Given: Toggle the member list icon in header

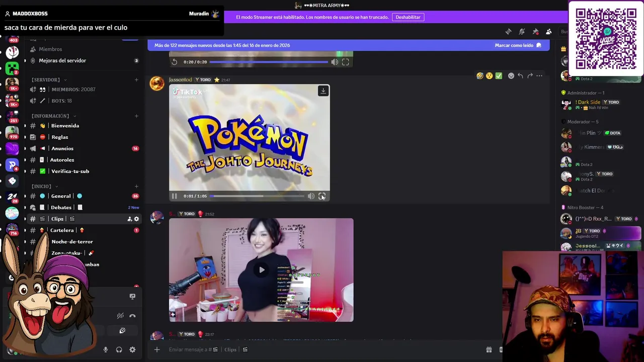Looking at the screenshot, I should click(x=549, y=32).
